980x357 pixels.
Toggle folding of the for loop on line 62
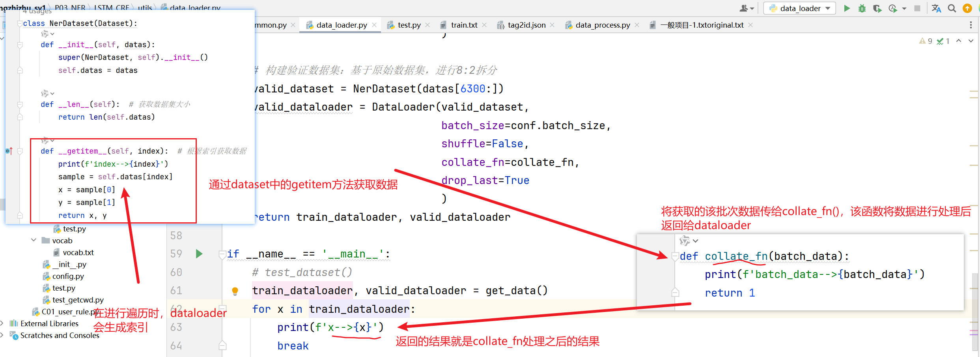[222, 309]
